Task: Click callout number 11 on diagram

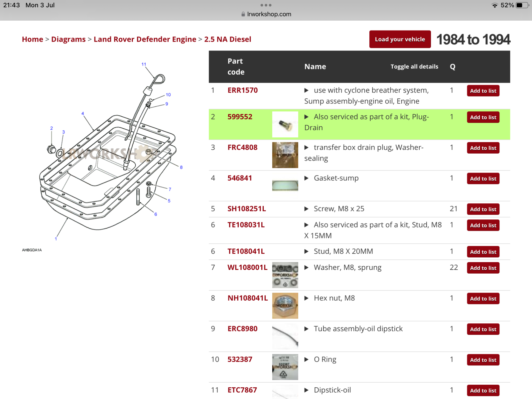Action: (144, 64)
